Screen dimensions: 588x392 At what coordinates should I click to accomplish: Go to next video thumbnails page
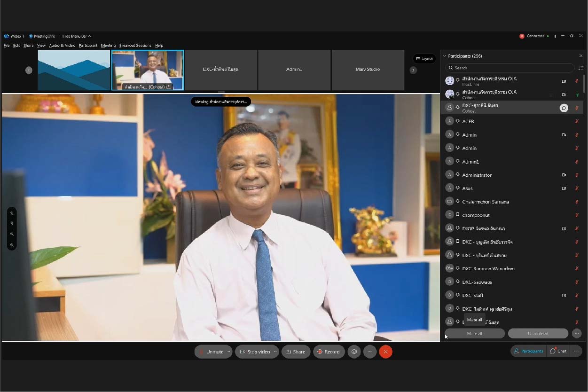[413, 70]
